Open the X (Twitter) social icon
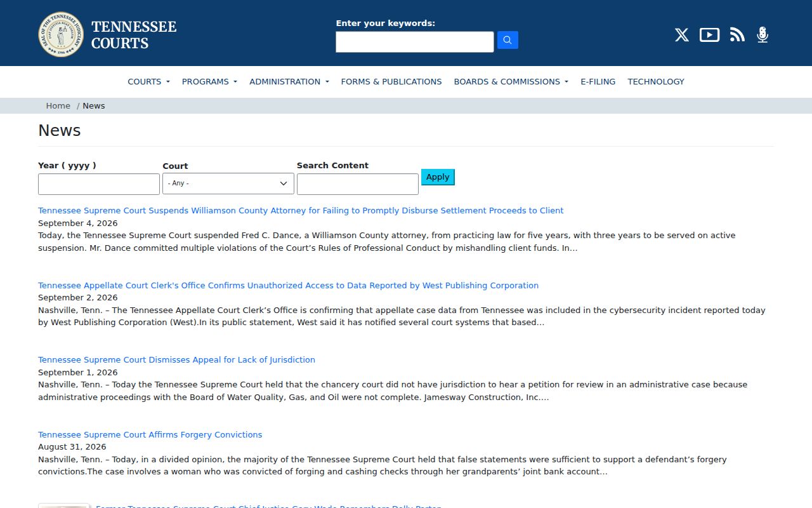This screenshot has height=508, width=812. click(682, 35)
